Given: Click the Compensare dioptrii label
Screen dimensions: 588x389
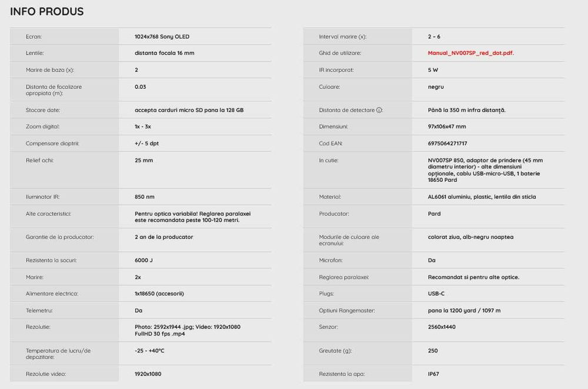Looking at the screenshot, I should point(52,143).
